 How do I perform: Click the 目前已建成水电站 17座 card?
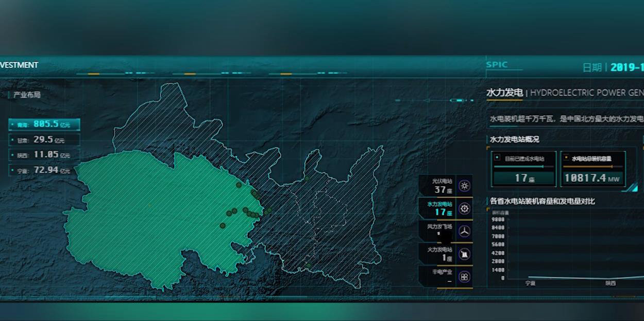(523, 169)
